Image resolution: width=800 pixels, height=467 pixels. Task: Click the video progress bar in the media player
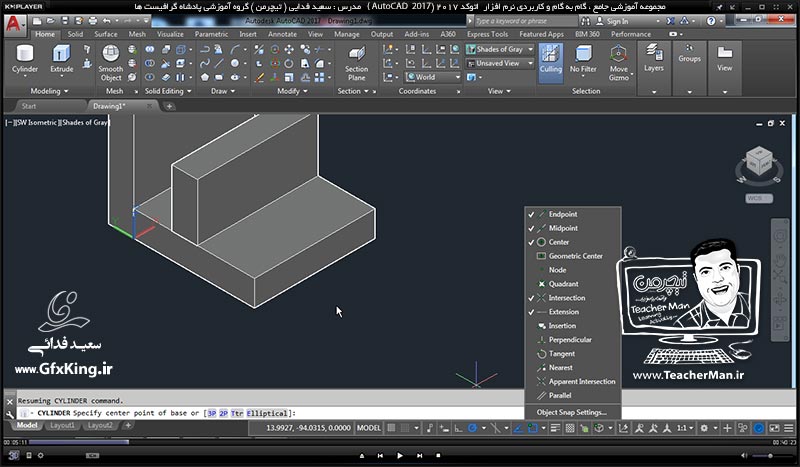pyautogui.click(x=399, y=442)
